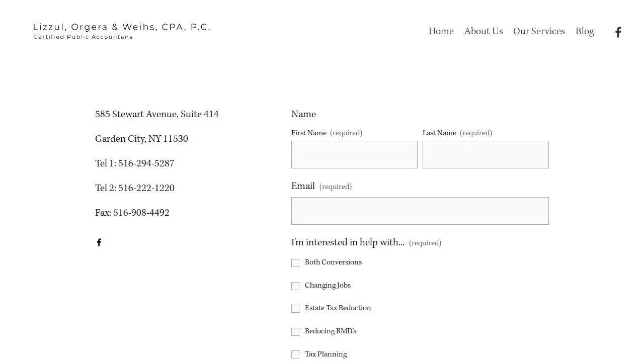The height and width of the screenshot is (362, 644).
Task: Focus the First Name input field
Action: tap(354, 154)
